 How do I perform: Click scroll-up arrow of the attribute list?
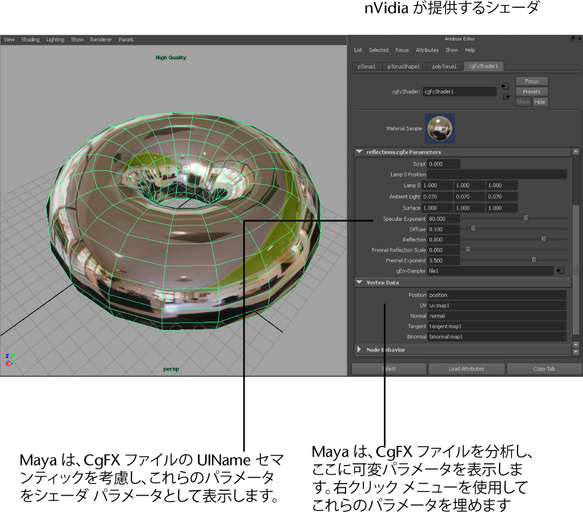pyautogui.click(x=576, y=151)
